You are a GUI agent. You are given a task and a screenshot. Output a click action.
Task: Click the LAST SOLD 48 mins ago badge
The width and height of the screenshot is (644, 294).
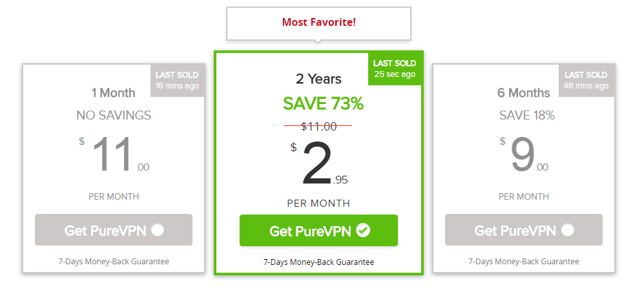pos(586,81)
